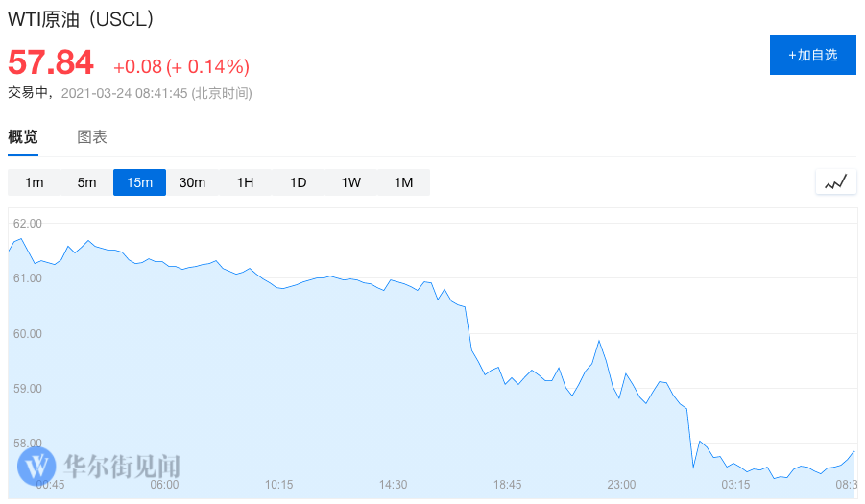The width and height of the screenshot is (865, 504).
Task: Show the 1W weekly chart
Action: click(x=351, y=182)
